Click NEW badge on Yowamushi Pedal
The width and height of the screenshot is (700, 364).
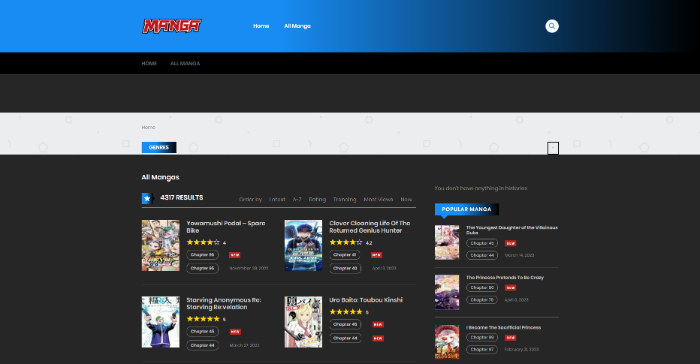click(235, 255)
